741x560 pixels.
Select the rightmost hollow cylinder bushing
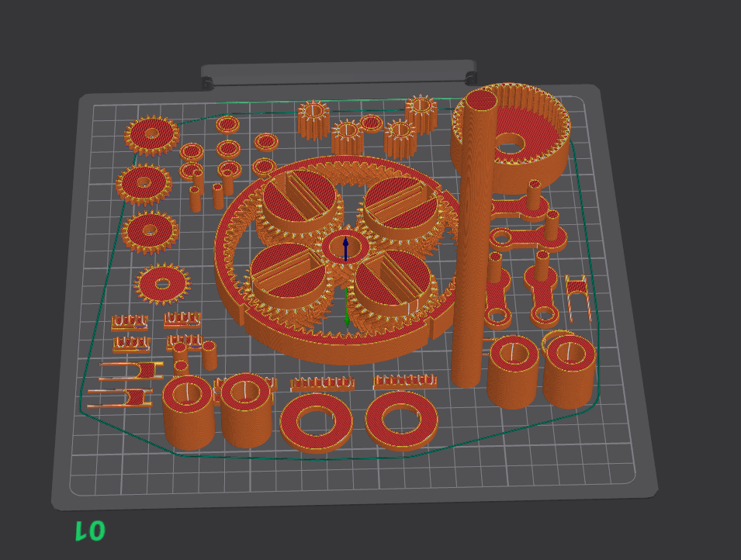coord(569,369)
